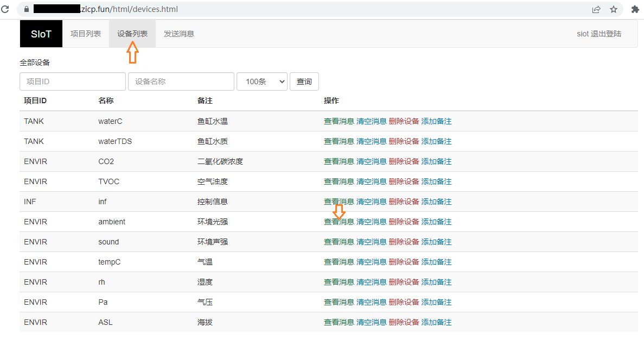Delete the TVOC device

(x=404, y=181)
